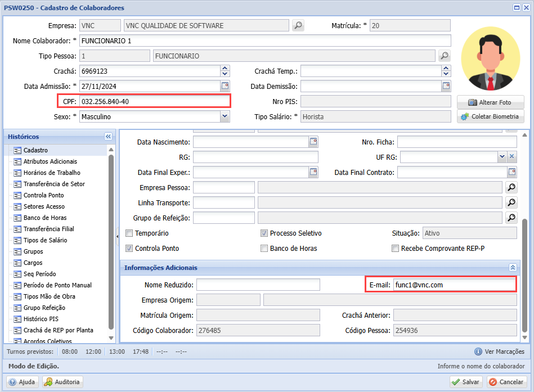Open Auditoria log
534x392 pixels.
click(x=62, y=382)
